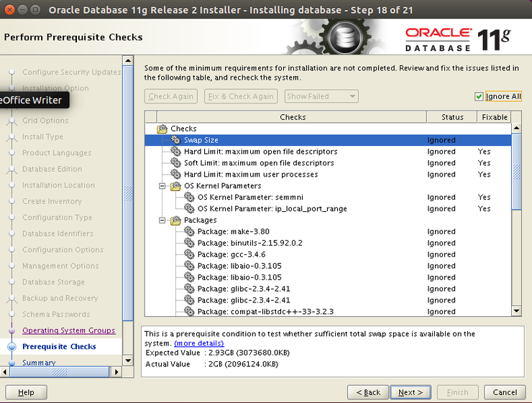Click Fix & Check Again button
The width and height of the screenshot is (532, 403).
tap(241, 96)
